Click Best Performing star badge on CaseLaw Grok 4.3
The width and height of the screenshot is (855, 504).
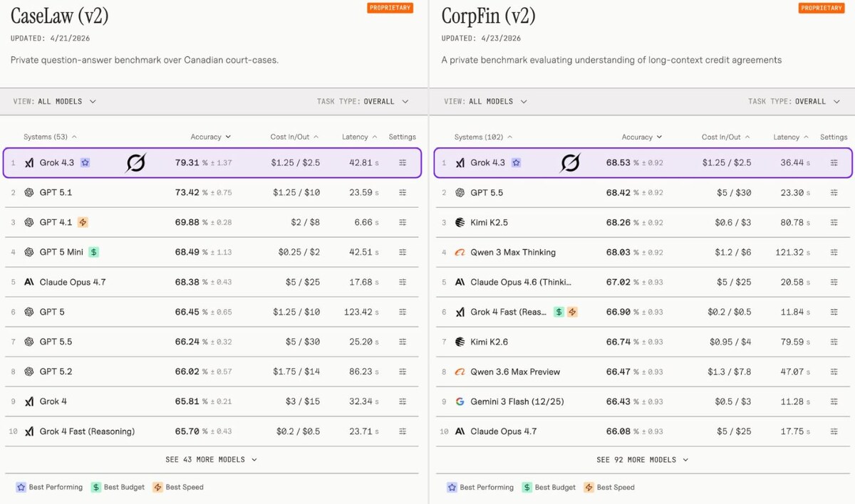[x=85, y=163]
